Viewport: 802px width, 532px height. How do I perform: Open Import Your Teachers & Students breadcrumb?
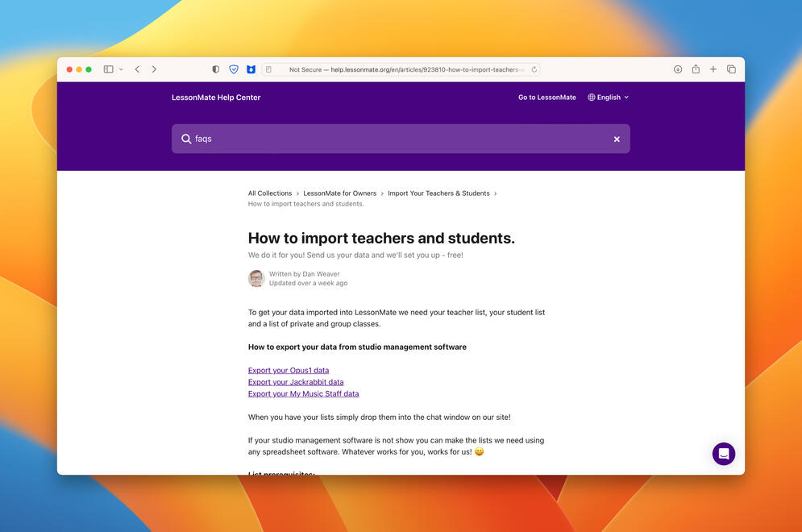pos(438,193)
